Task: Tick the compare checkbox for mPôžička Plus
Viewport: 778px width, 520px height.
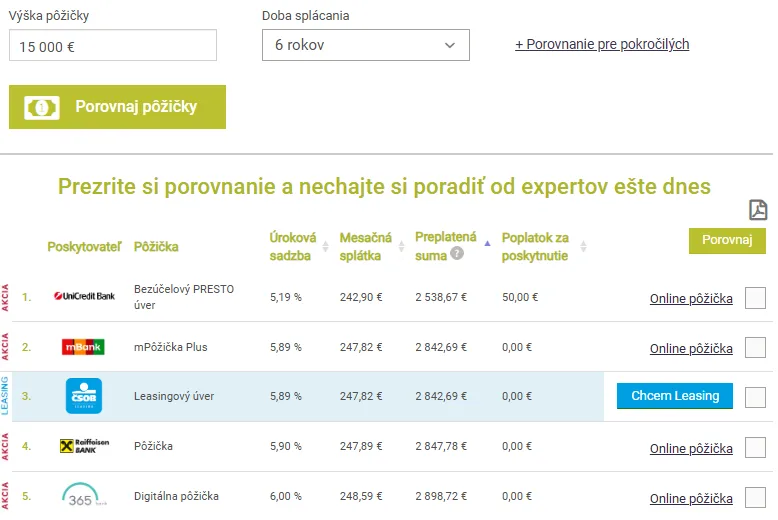Action: [x=755, y=347]
